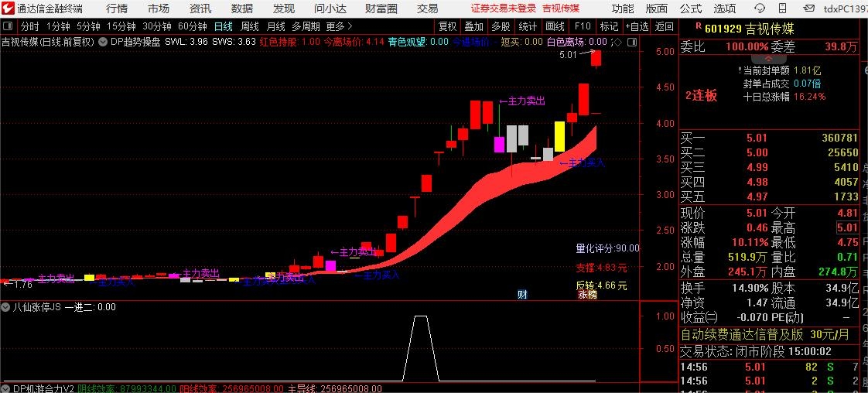Add stock with the +自选 button
The height and width of the screenshot is (393, 868).
click(637, 26)
